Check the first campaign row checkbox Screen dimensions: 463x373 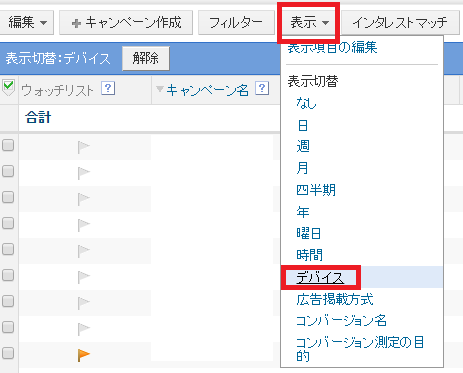point(8,145)
